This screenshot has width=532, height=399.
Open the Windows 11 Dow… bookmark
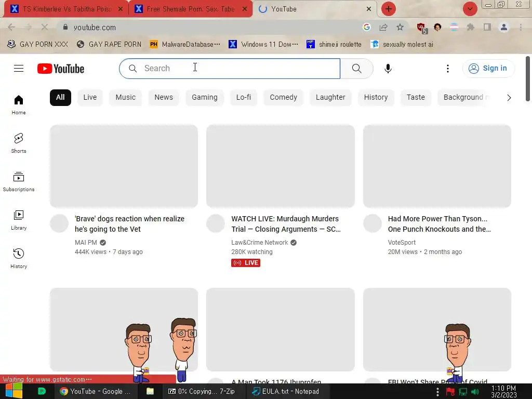click(x=263, y=44)
